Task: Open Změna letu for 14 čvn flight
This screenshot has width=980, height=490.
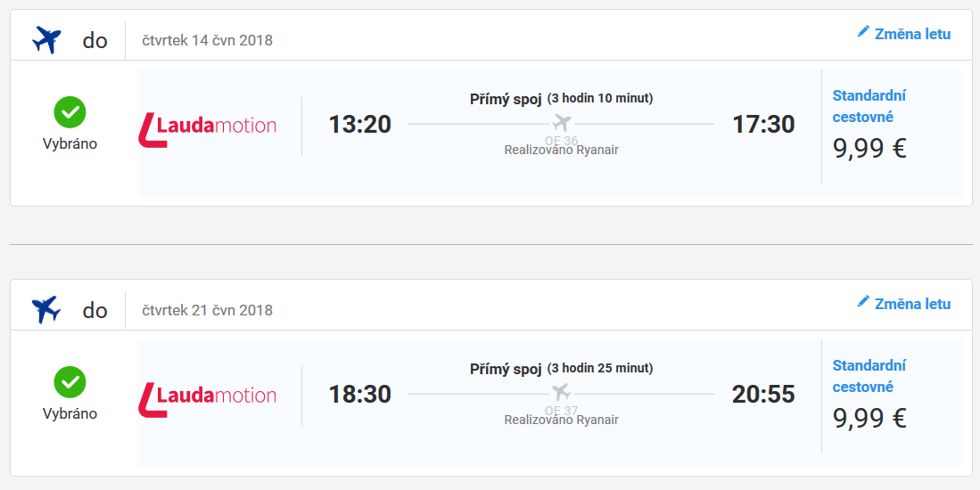Action: coord(912,34)
